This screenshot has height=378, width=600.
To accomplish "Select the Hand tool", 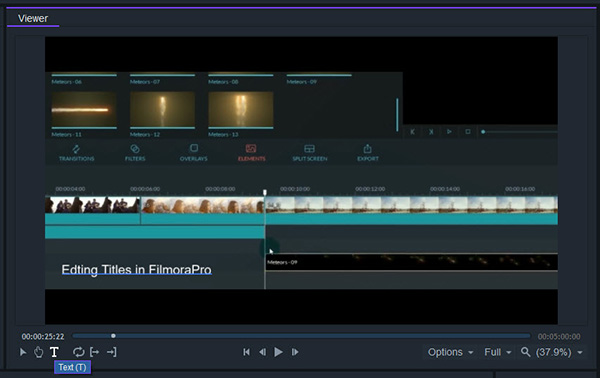I will tap(38, 352).
